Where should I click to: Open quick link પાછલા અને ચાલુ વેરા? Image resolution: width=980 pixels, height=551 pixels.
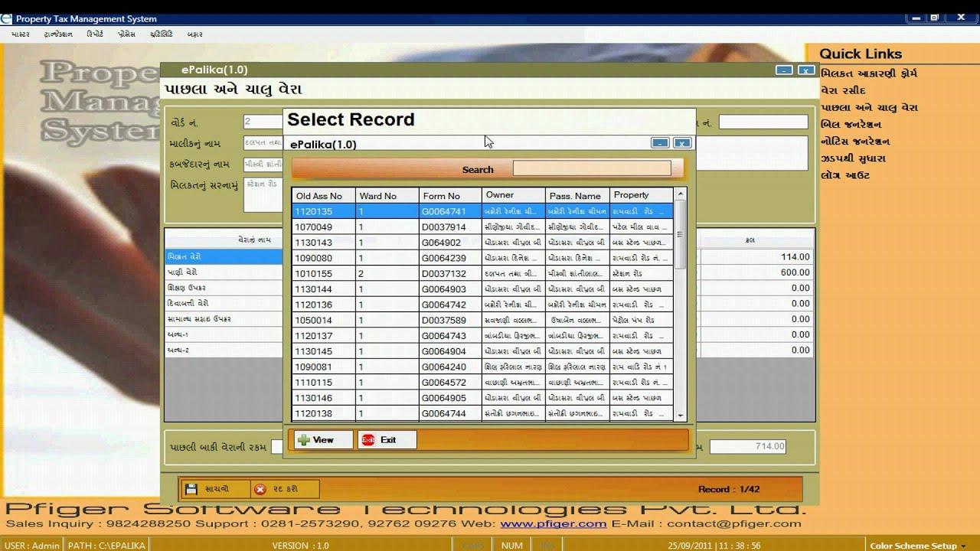(868, 107)
